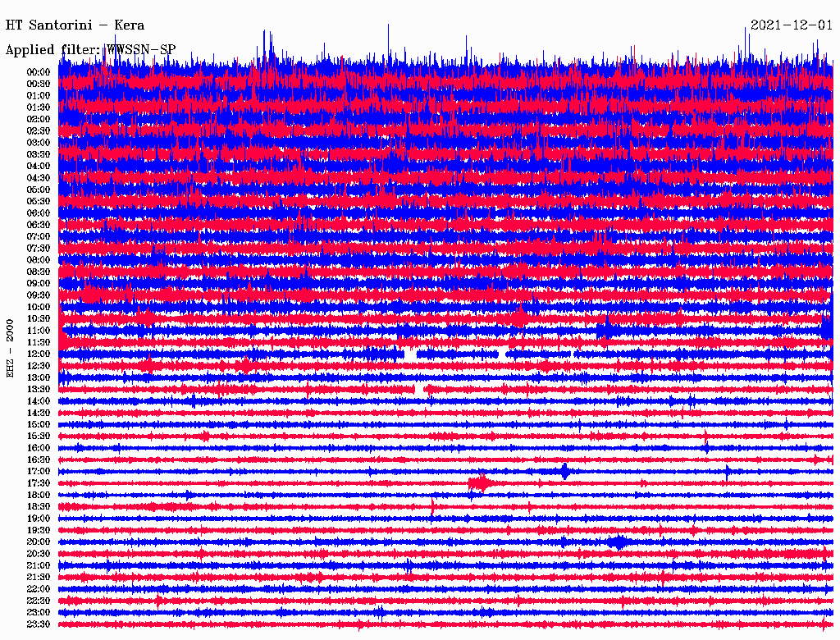
Task: Select the 16:30 time label
Action: click(39, 460)
